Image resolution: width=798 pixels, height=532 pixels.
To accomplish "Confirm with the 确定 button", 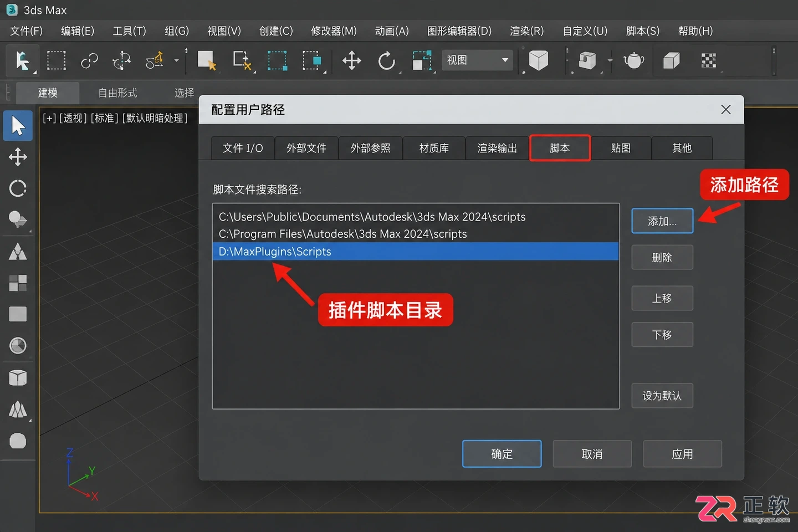I will point(502,454).
